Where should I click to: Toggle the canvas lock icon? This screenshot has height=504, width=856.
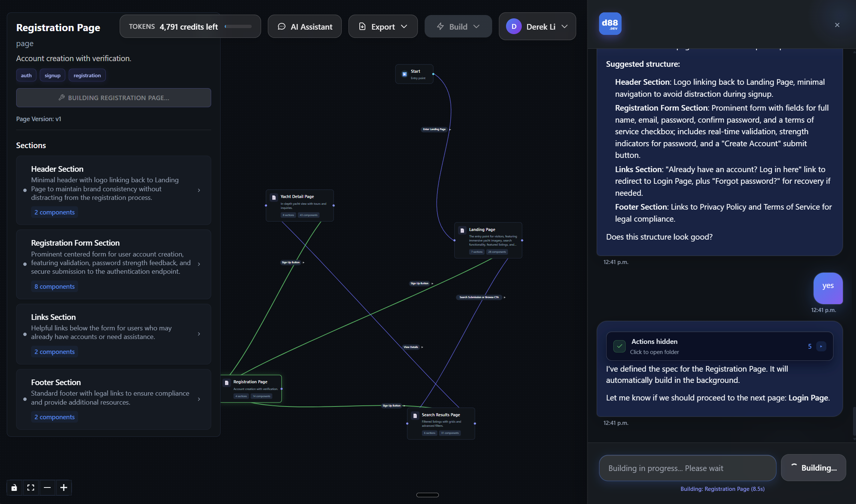pyautogui.click(x=14, y=487)
